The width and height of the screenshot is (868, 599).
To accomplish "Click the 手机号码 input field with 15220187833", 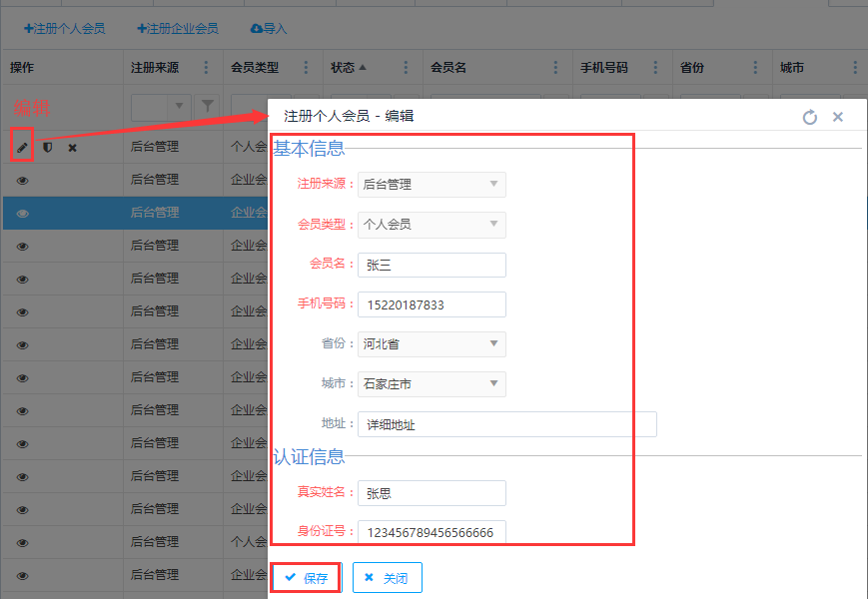I will 432,304.
